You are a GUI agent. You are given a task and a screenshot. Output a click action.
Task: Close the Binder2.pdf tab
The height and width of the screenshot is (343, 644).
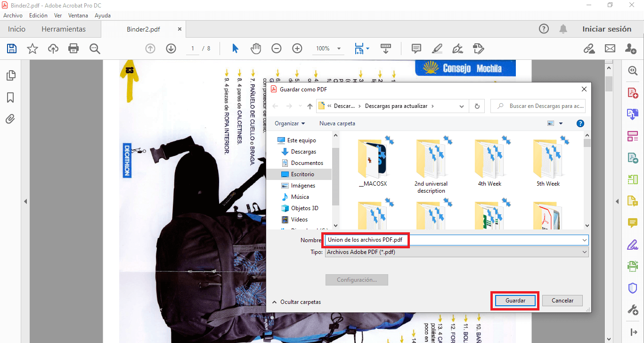point(179,29)
